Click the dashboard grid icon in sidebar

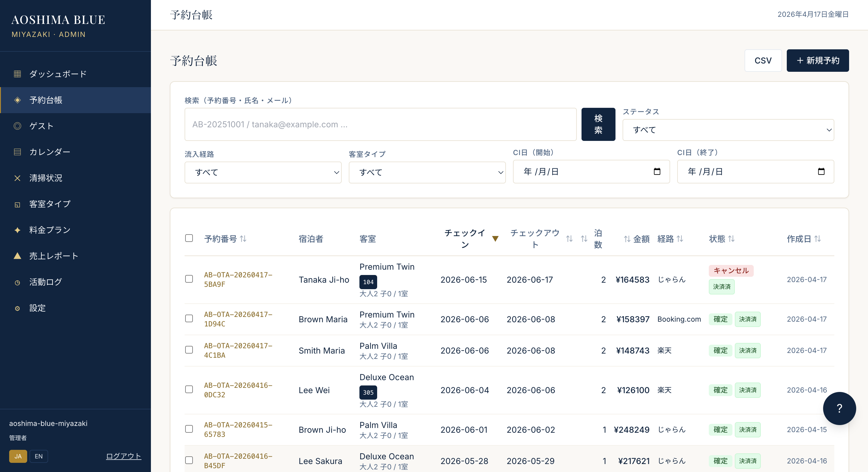tap(17, 74)
